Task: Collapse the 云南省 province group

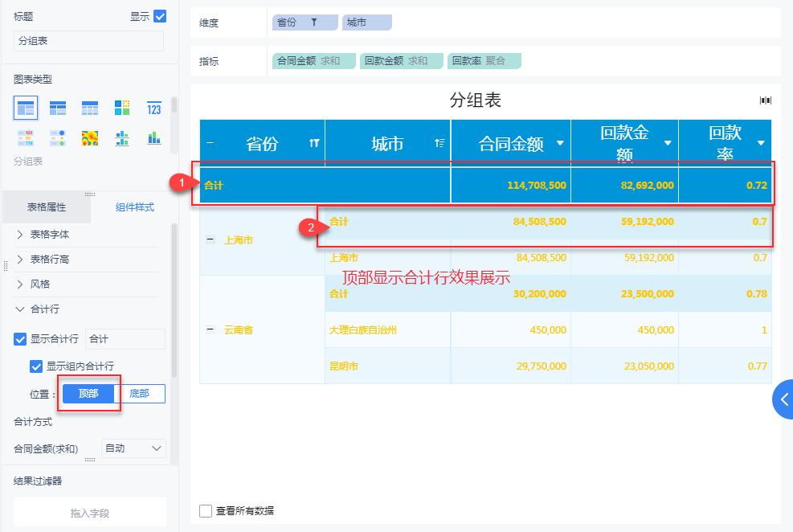Action: (x=211, y=329)
